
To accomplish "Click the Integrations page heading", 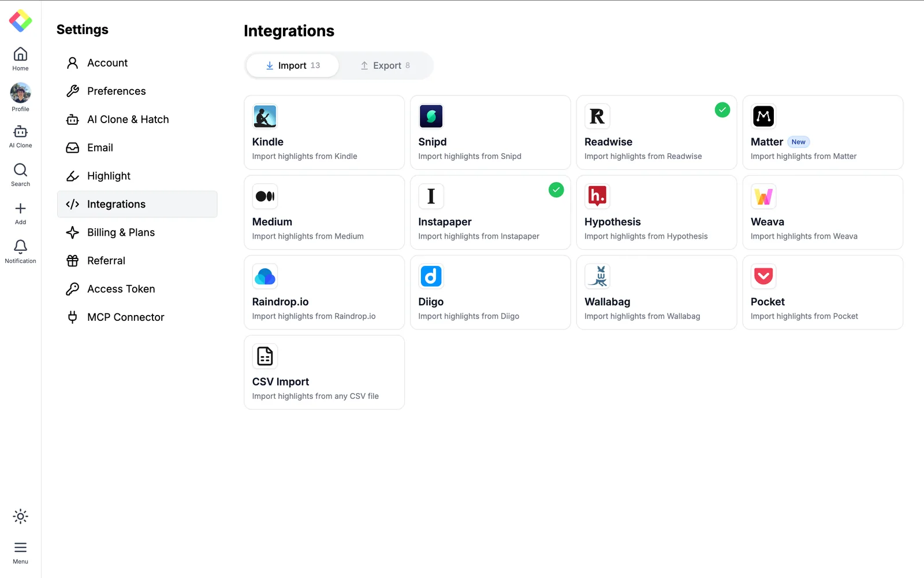I will pos(289,31).
